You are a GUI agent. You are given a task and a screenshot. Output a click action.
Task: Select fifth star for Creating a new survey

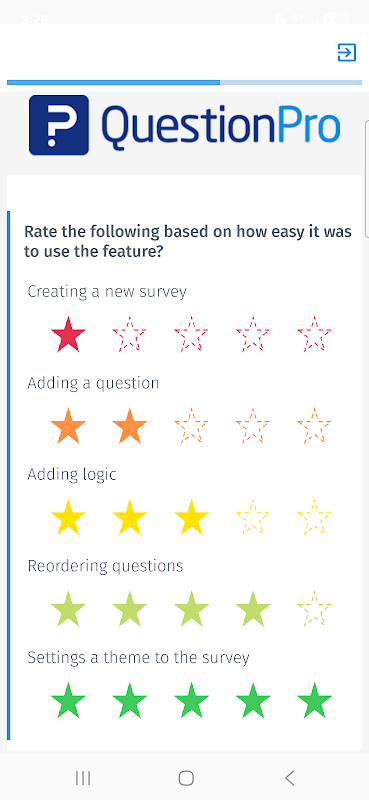[x=314, y=334]
